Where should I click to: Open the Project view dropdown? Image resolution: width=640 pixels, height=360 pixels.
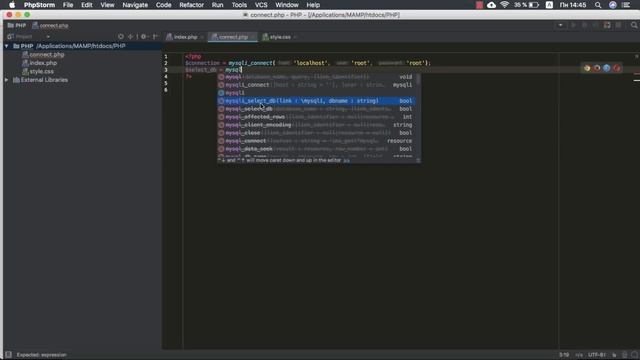[48, 37]
